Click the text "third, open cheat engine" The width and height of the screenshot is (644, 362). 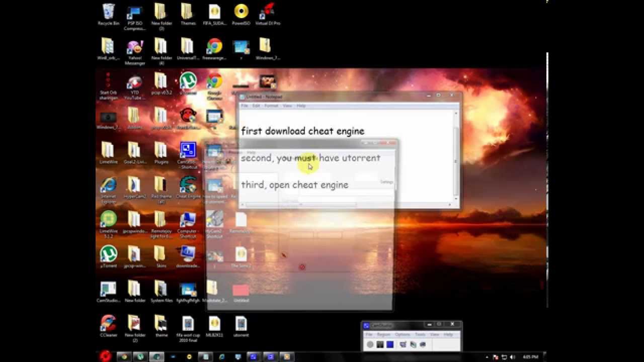click(294, 185)
